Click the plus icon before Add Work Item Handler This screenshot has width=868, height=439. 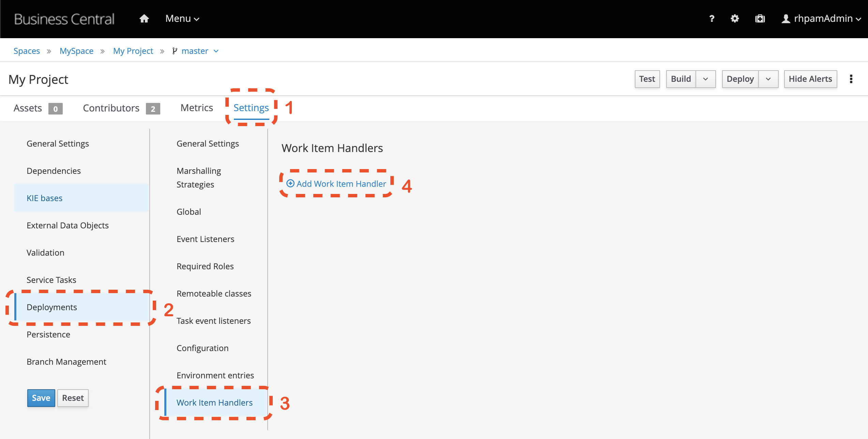coord(290,183)
